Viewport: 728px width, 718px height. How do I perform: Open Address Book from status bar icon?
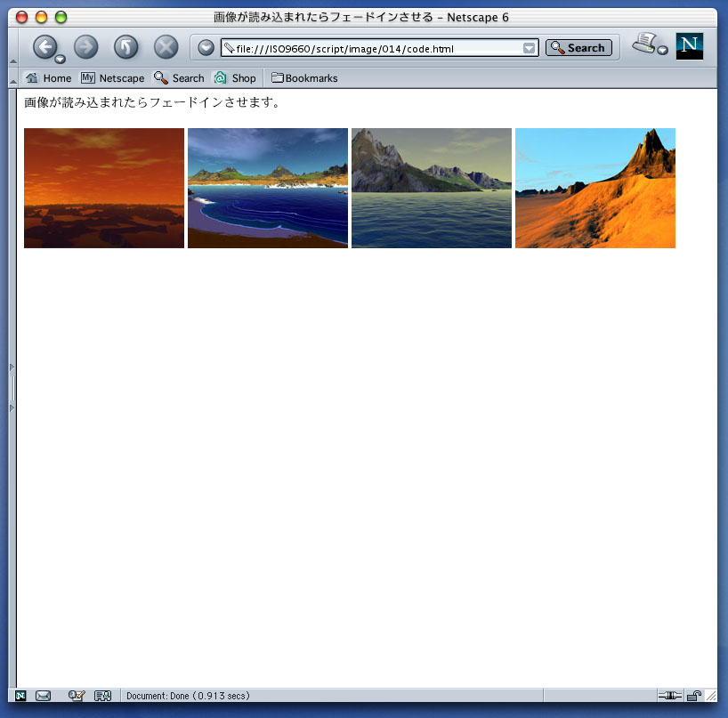(x=102, y=695)
